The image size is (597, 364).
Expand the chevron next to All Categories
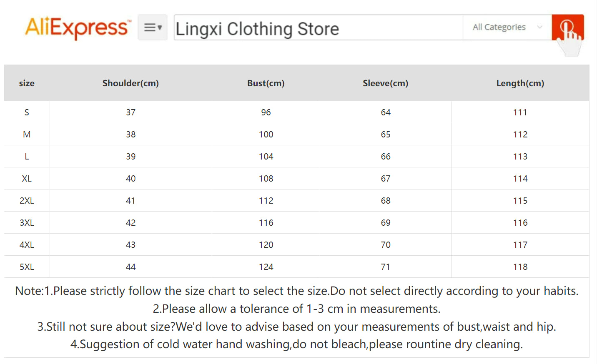(x=539, y=27)
